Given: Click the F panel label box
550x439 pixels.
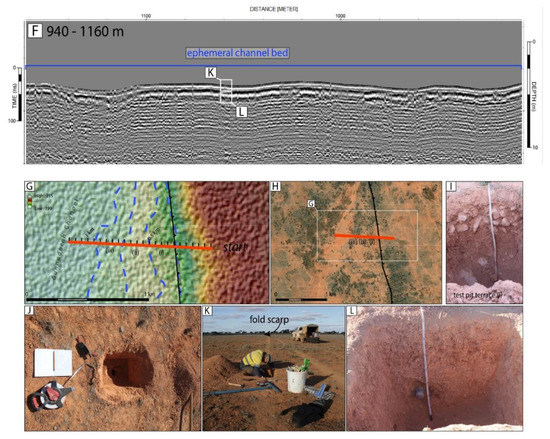Looking at the screenshot, I should (x=35, y=31).
